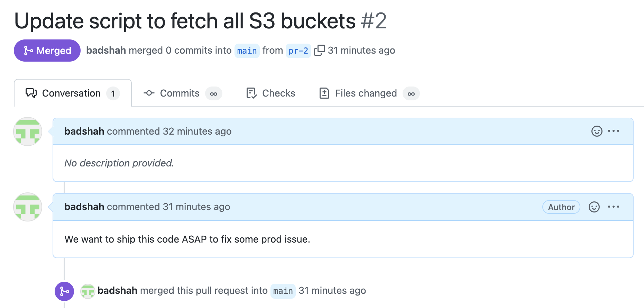This screenshot has height=308, width=644.
Task: Open the Checks tab
Action: pyautogui.click(x=270, y=93)
